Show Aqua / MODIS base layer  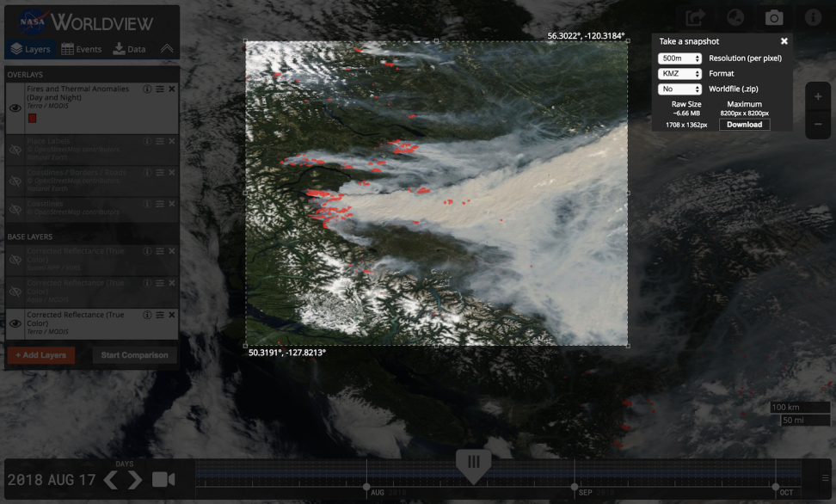click(15, 292)
